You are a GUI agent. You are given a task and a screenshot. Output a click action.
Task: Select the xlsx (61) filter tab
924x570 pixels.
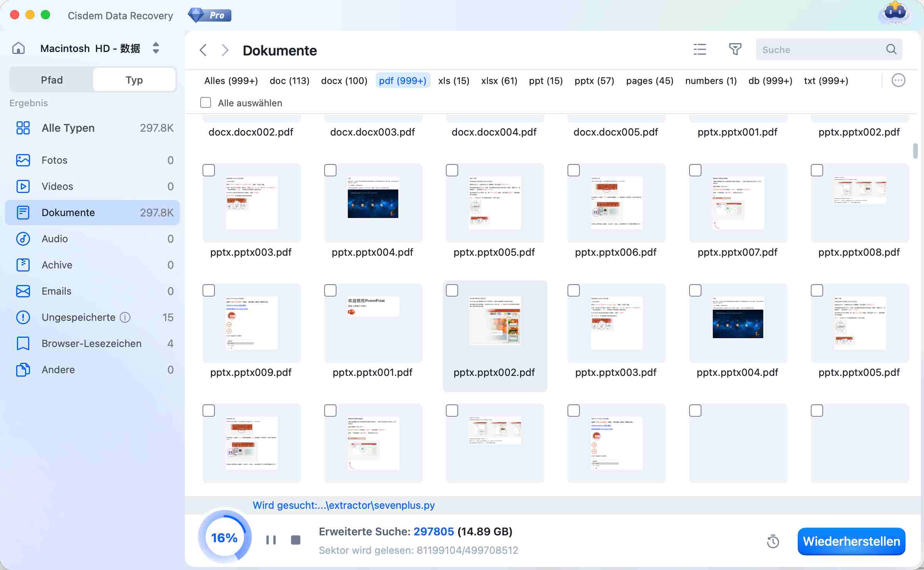coord(499,81)
